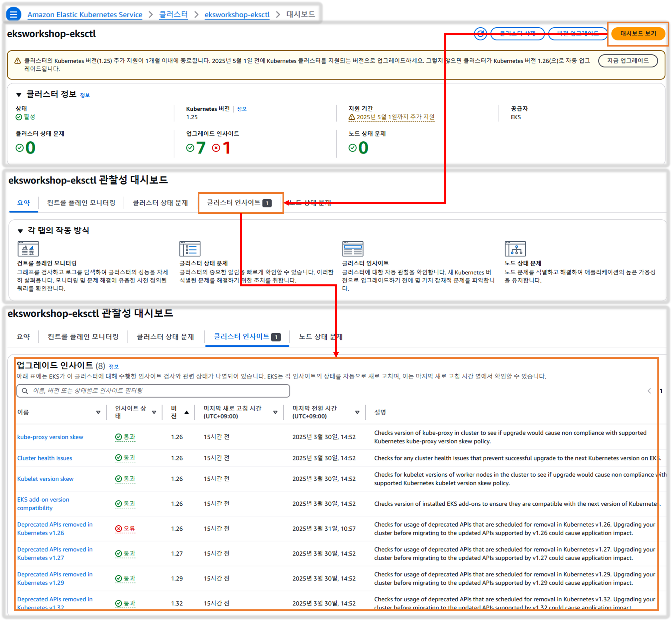
Task: Open the hamburger navigation menu icon
Action: tap(13, 14)
